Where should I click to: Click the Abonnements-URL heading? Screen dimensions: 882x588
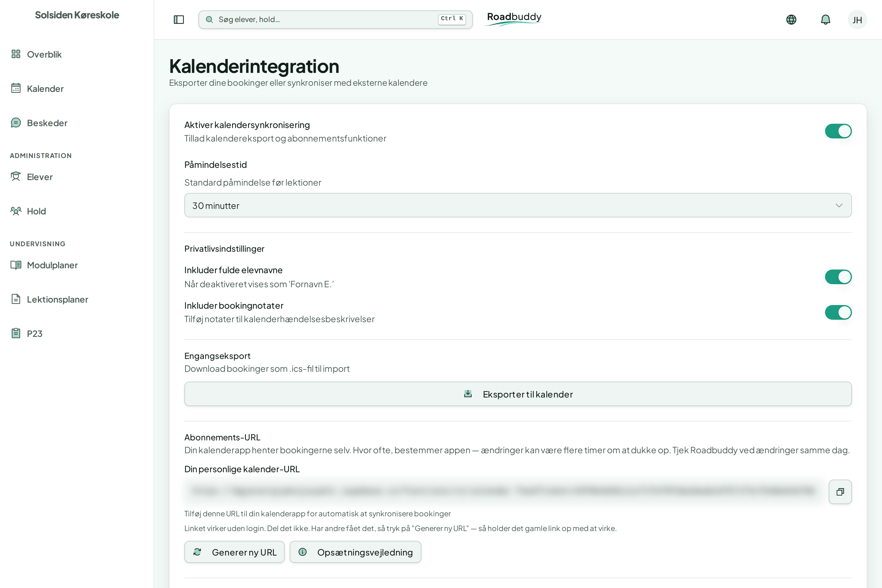(x=222, y=437)
